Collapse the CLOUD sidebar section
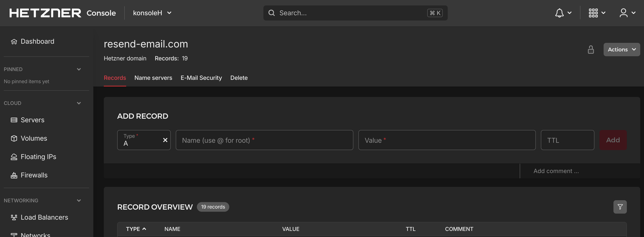644x237 pixels. point(79,103)
